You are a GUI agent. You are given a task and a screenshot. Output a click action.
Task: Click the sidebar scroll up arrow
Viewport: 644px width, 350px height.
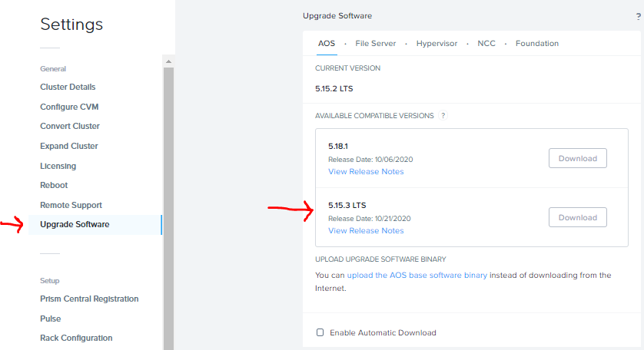(x=168, y=61)
